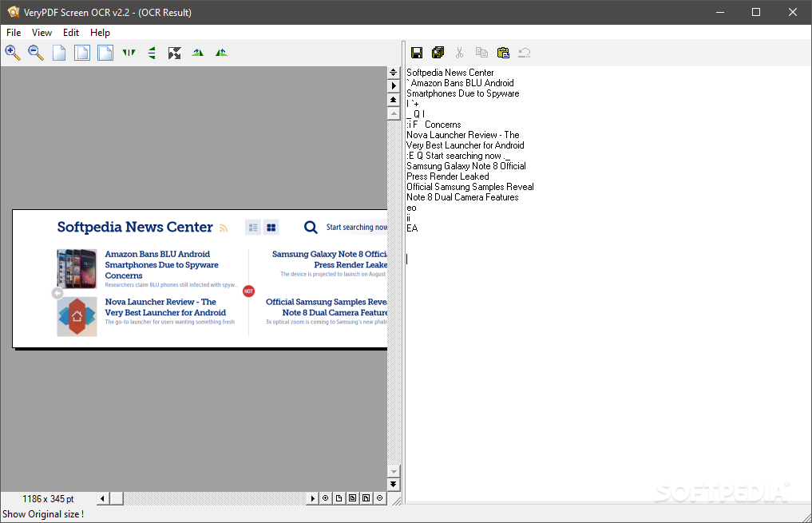Click 'Very Best Launcher for Android' OCR line
The height and width of the screenshot is (523, 812).
(x=465, y=145)
